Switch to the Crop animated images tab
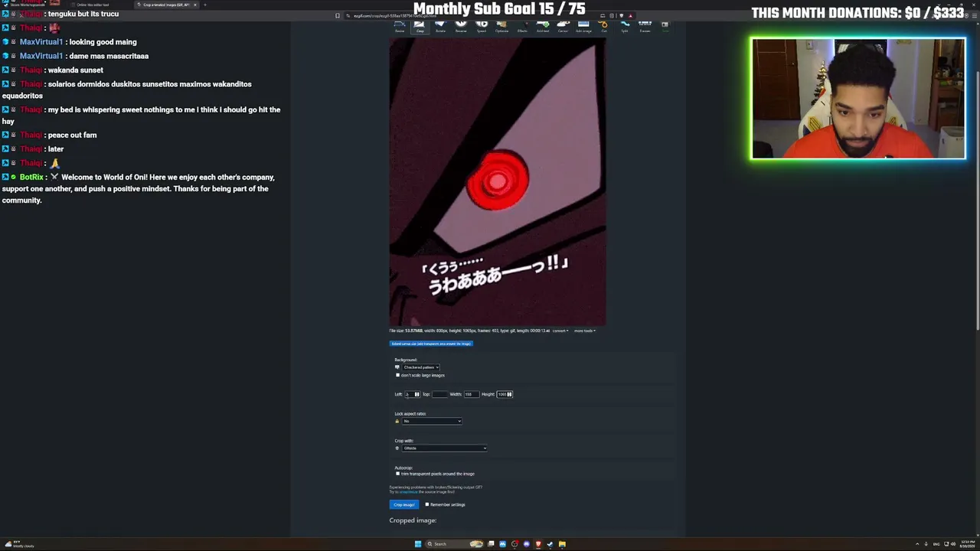Image resolution: width=980 pixels, height=551 pixels. pos(166,5)
